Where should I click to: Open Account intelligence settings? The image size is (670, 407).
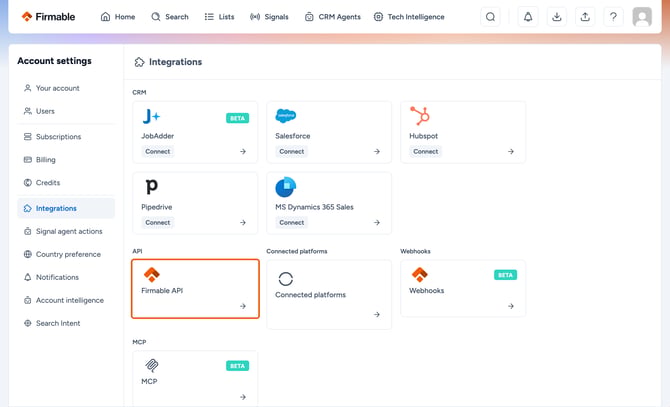(x=66, y=300)
